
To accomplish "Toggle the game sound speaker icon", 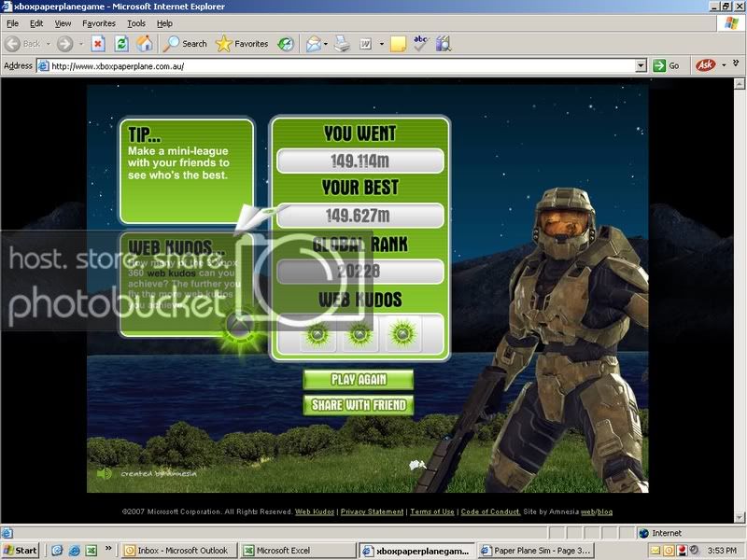I will (x=105, y=473).
